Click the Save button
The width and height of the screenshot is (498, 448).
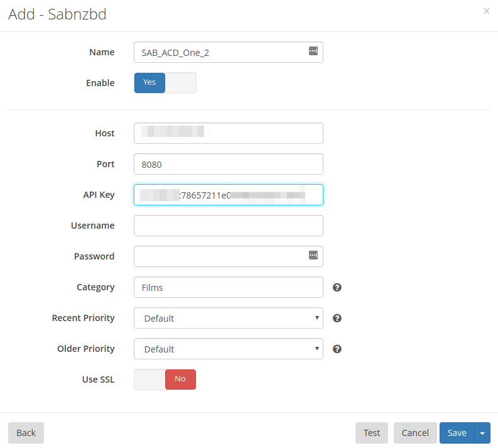[457, 433]
